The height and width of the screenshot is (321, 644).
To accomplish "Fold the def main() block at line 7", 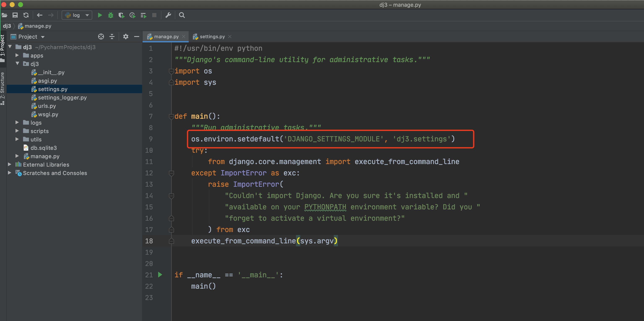I will point(171,117).
